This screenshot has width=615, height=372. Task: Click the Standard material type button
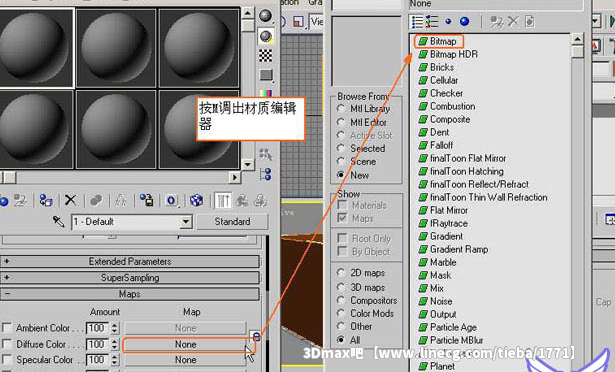click(x=232, y=222)
